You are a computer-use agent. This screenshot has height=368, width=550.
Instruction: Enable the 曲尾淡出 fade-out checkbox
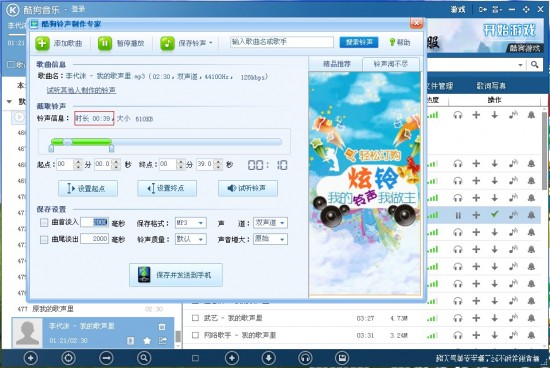click(44, 239)
